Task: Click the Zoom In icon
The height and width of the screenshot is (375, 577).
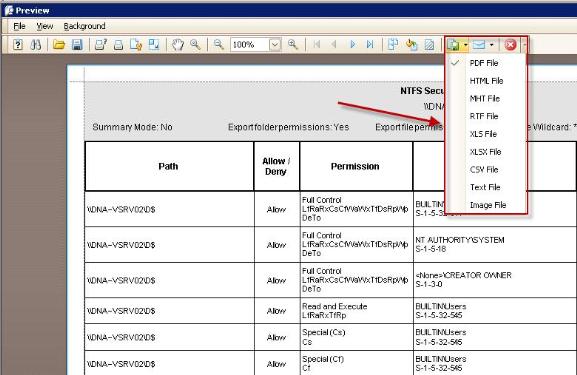Action: tap(293, 45)
